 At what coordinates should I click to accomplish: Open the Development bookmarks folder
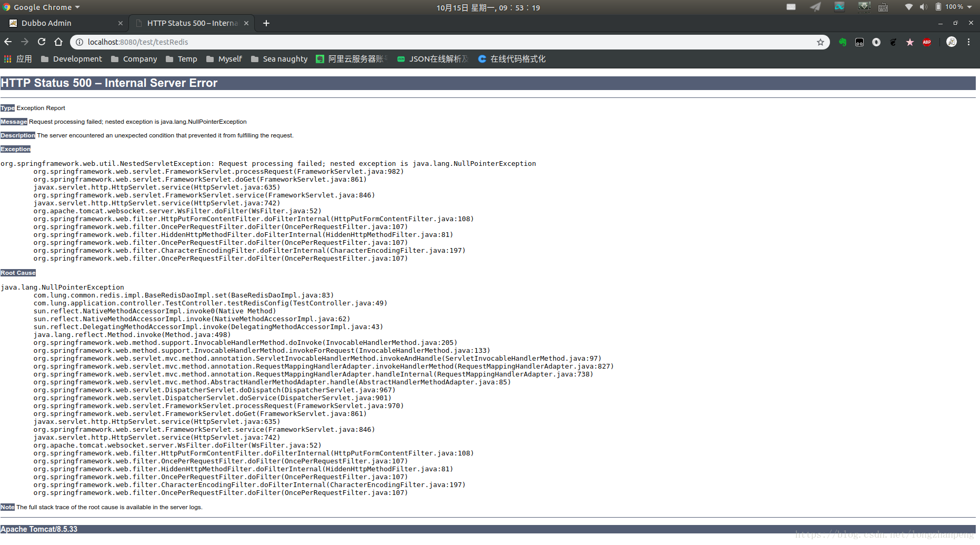click(x=72, y=59)
